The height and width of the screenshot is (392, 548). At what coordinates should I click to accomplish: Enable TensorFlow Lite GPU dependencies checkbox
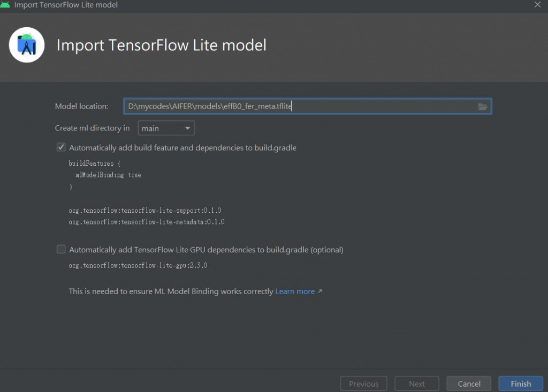point(61,249)
